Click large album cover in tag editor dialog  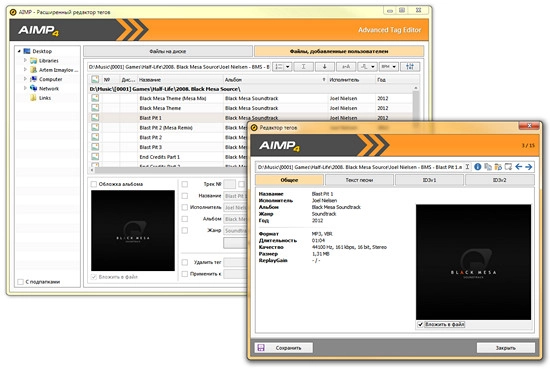click(x=473, y=262)
